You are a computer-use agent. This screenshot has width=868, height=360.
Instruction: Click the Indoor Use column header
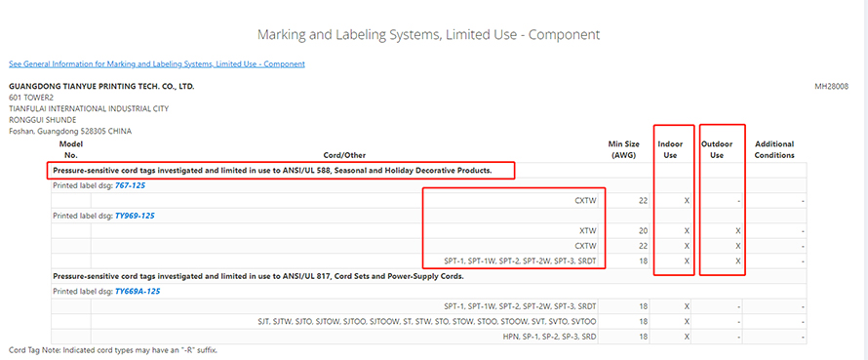click(x=670, y=149)
